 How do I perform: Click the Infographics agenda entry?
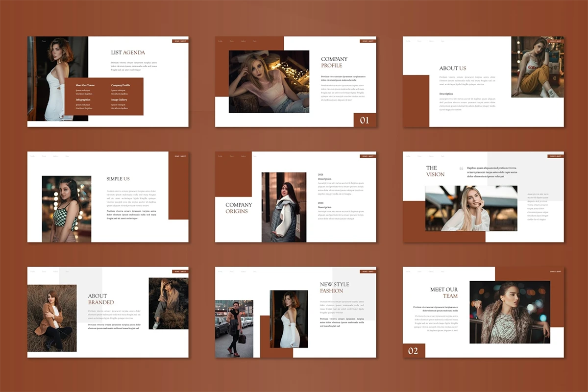[x=83, y=99]
